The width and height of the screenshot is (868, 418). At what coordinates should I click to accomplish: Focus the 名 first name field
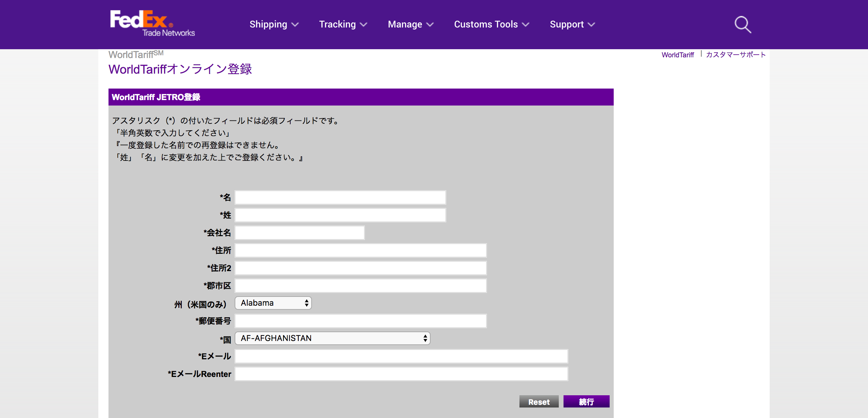click(340, 197)
